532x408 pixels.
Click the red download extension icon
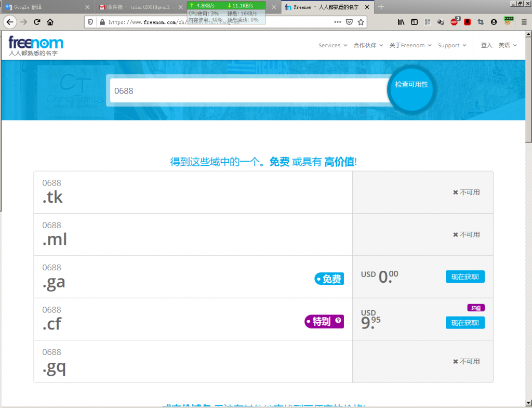coord(467,22)
